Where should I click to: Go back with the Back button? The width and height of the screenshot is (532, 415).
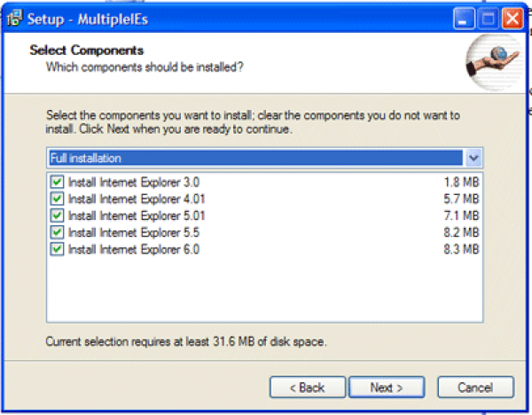[x=307, y=388]
